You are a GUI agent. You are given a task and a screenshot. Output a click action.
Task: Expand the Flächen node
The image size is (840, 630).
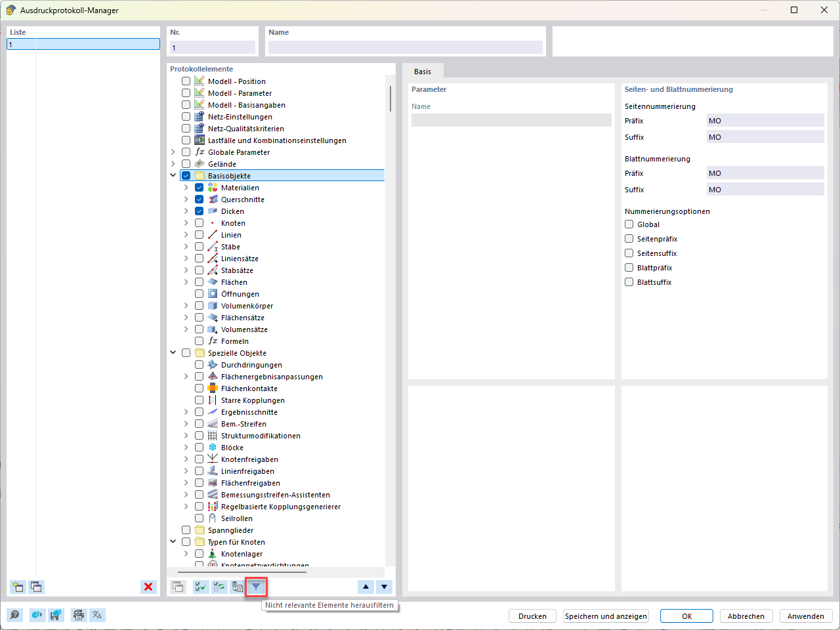coord(186,282)
